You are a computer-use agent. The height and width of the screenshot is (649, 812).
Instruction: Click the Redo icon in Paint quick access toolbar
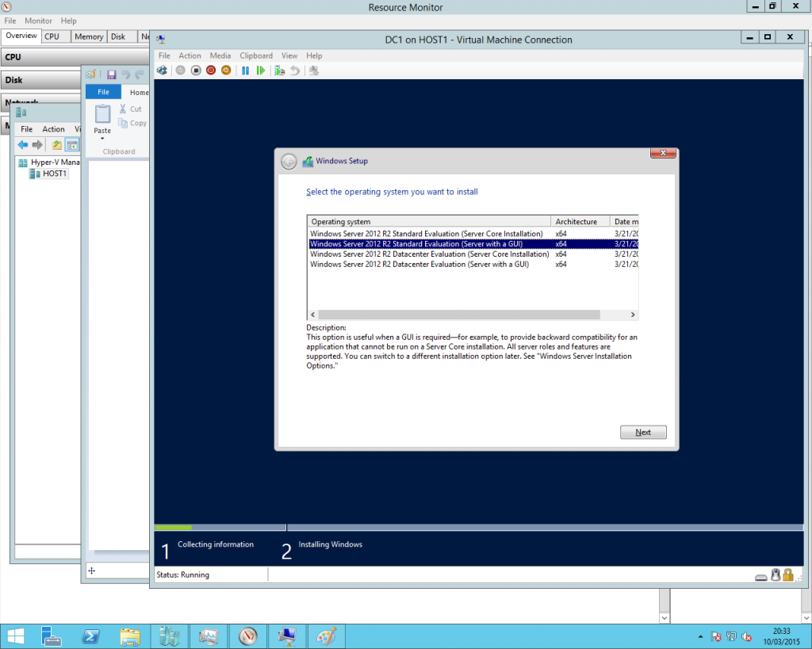coord(139,74)
